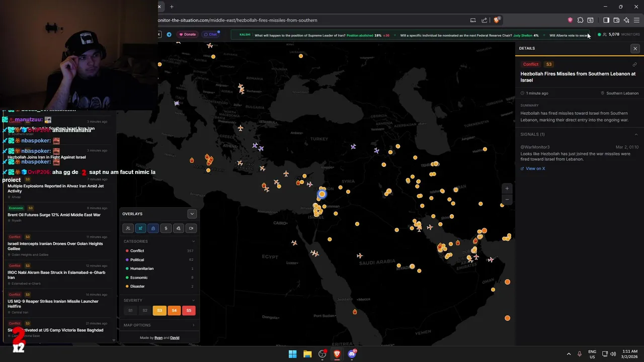Toggle the triangular overlay icon beside the camera icon
The image size is (644, 362).
[179, 228]
